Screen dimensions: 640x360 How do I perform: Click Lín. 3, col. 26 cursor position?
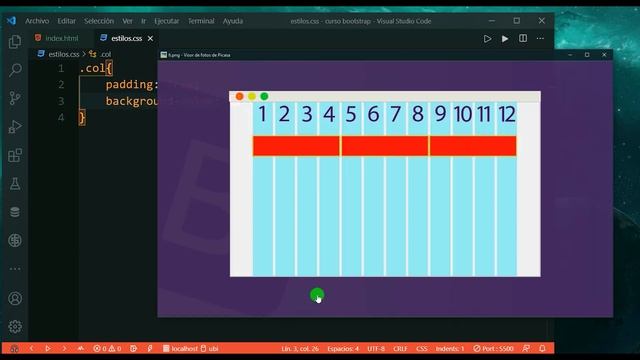(300, 349)
